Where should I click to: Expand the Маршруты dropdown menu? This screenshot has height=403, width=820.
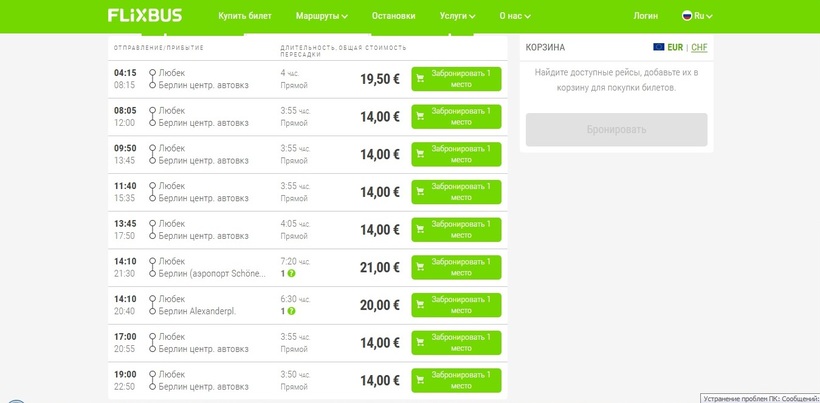tap(322, 16)
